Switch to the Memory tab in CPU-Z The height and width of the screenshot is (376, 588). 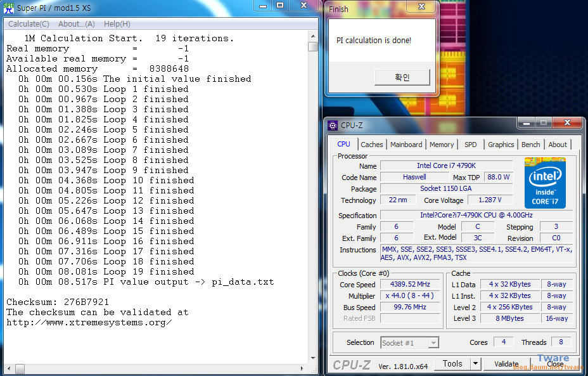click(442, 145)
